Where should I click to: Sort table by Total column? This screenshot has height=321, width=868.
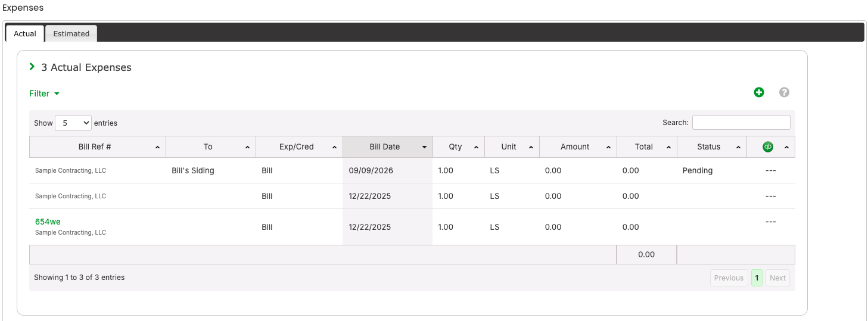[x=648, y=147]
